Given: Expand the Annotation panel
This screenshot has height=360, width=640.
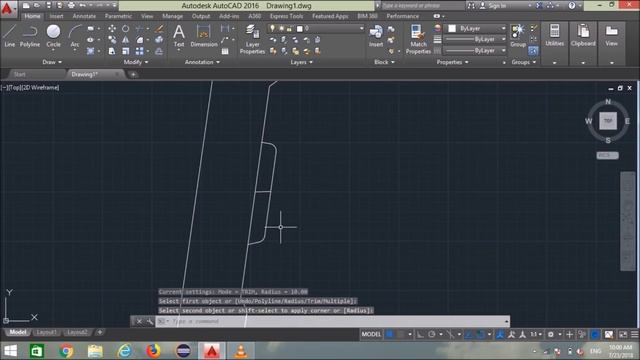Looking at the screenshot, I should [202, 62].
